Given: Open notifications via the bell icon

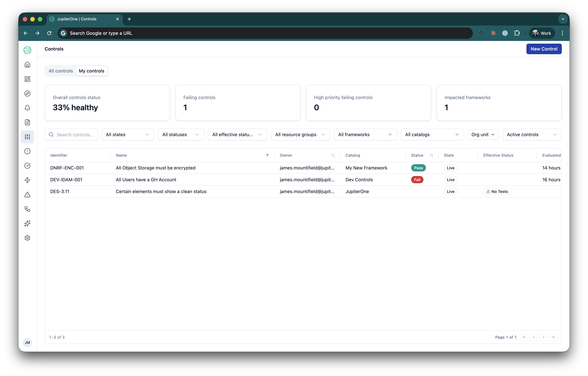Looking at the screenshot, I should [27, 108].
